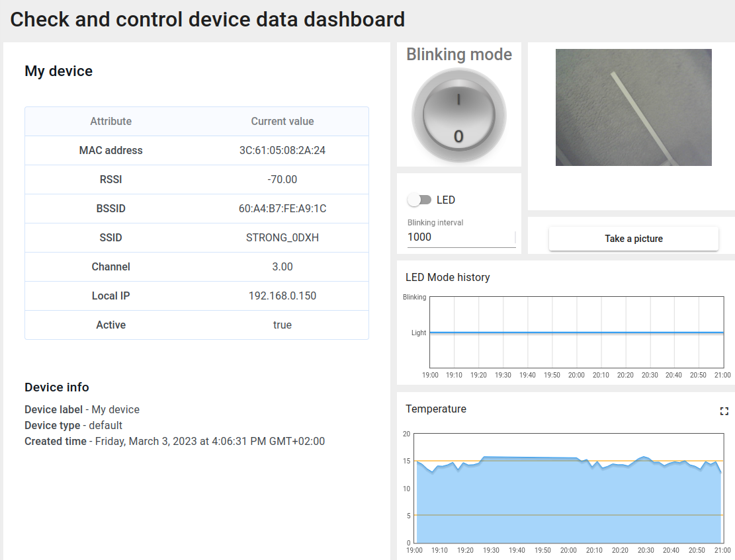
Task: Click the BSSID value 60:A4:B7:FE:A9:1C
Action: click(282, 209)
